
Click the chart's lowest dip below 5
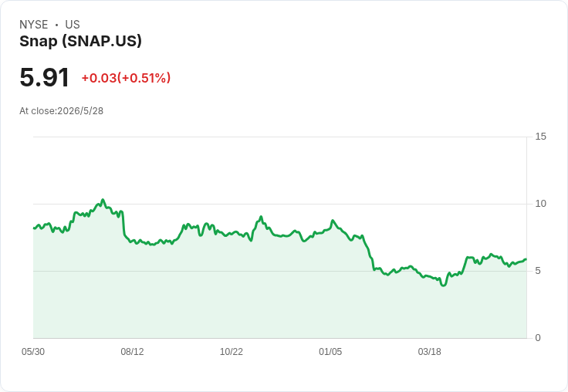point(444,285)
